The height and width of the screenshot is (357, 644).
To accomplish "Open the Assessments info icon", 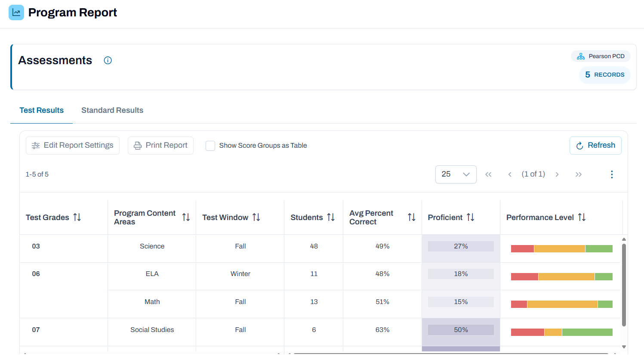I will (x=108, y=61).
